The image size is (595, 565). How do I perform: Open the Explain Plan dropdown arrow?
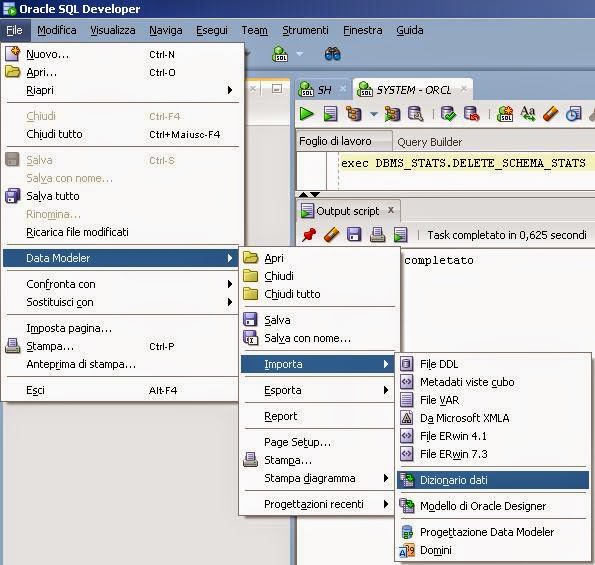click(374, 114)
